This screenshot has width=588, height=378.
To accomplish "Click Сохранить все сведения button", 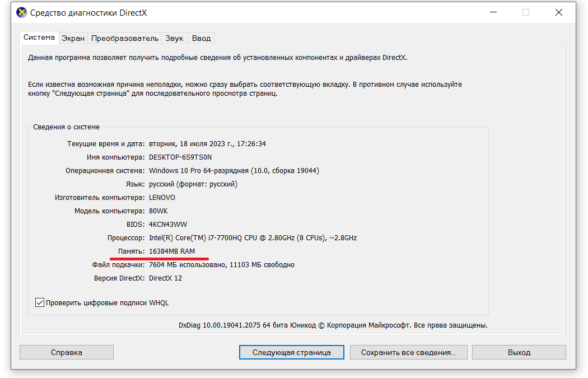I will (x=408, y=352).
